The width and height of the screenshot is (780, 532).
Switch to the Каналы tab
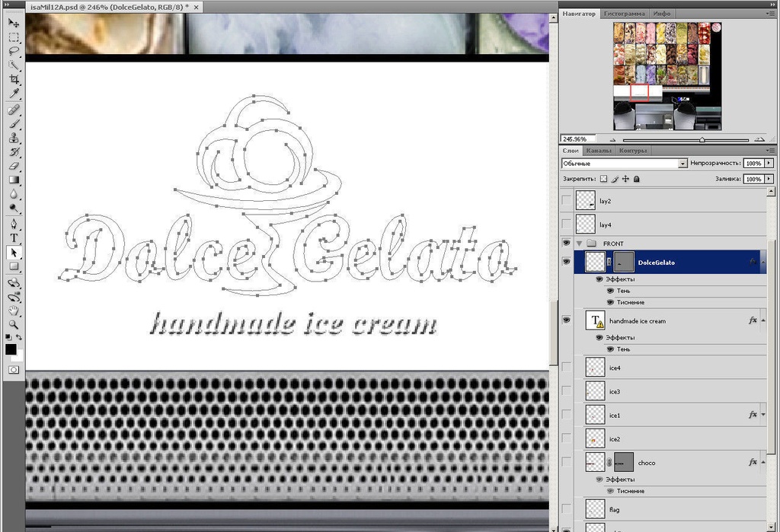(x=598, y=151)
